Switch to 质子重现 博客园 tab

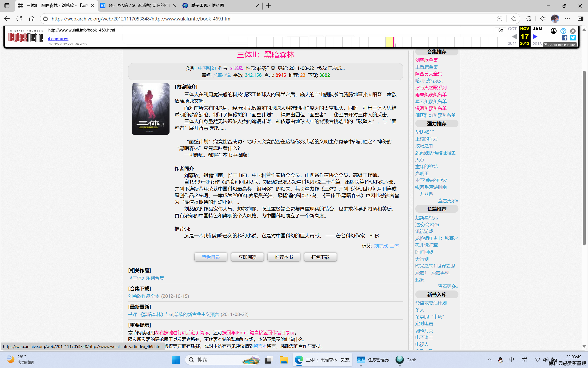221,5
